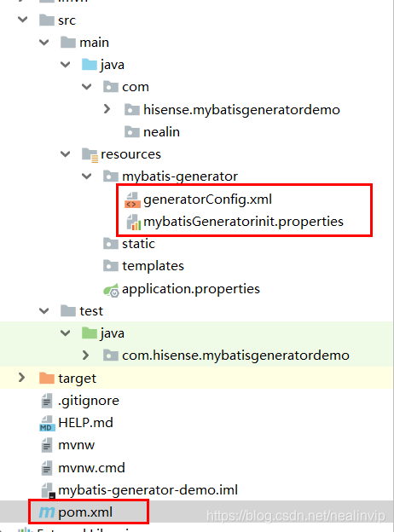
Task: Click the com.hisense.mybatisgeneratordemo test package icon
Action: 111,356
